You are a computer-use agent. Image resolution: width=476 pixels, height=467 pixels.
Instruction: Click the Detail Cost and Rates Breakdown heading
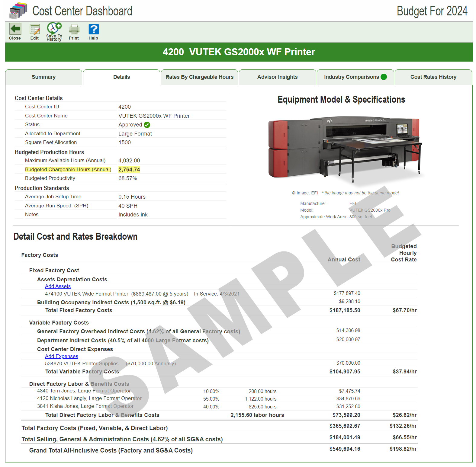(76, 237)
